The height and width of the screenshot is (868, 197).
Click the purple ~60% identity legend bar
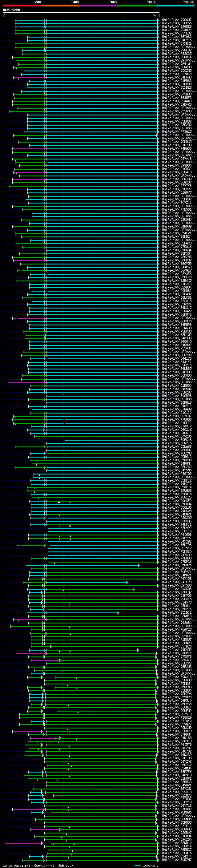coord(99,6)
